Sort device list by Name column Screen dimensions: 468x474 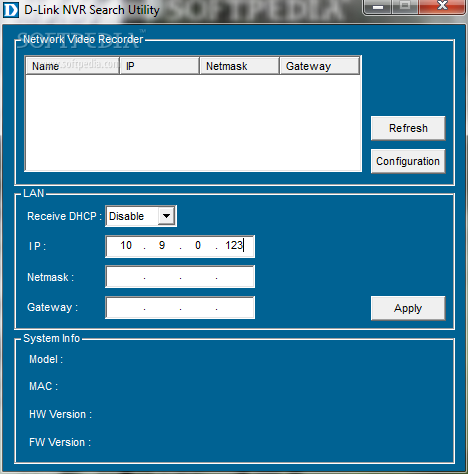(72, 66)
